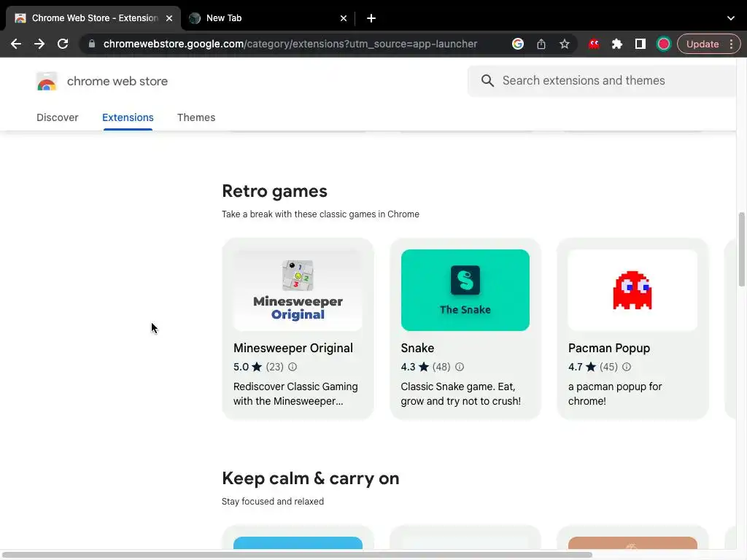Select the Extensions tab
The height and width of the screenshot is (560, 747).
[128, 117]
